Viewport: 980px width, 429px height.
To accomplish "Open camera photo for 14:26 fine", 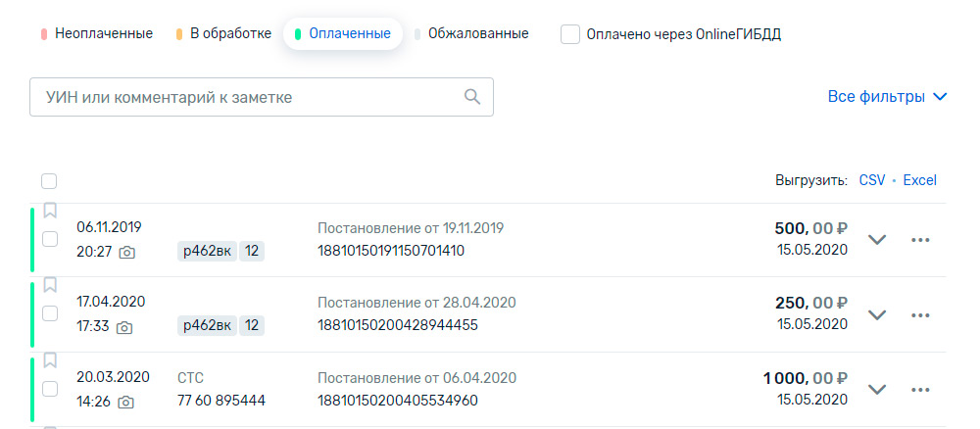I will [x=125, y=403].
